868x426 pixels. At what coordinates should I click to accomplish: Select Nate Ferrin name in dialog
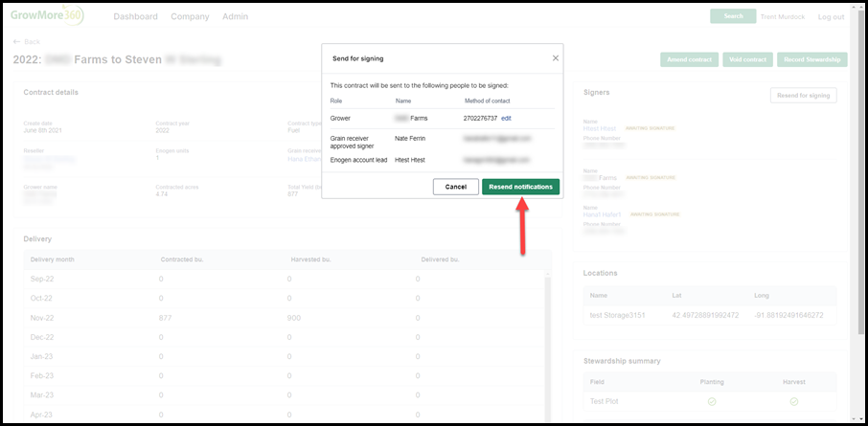(x=410, y=138)
